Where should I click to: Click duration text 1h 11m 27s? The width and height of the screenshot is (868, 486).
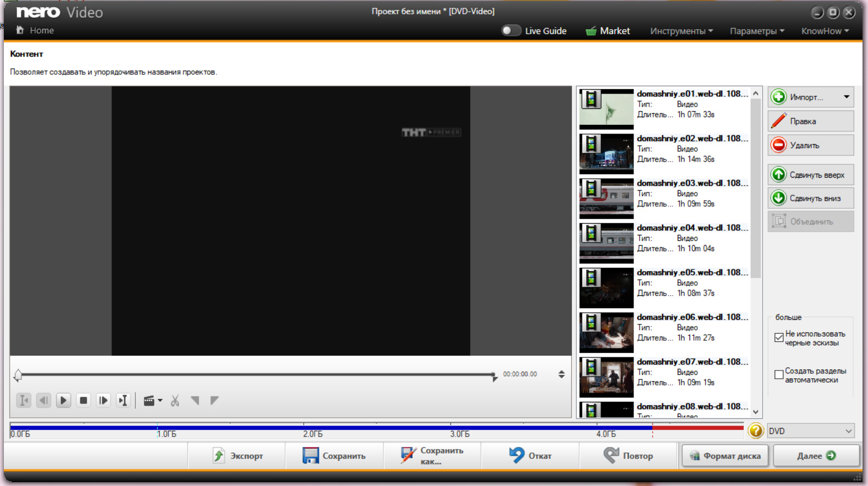[x=695, y=338]
